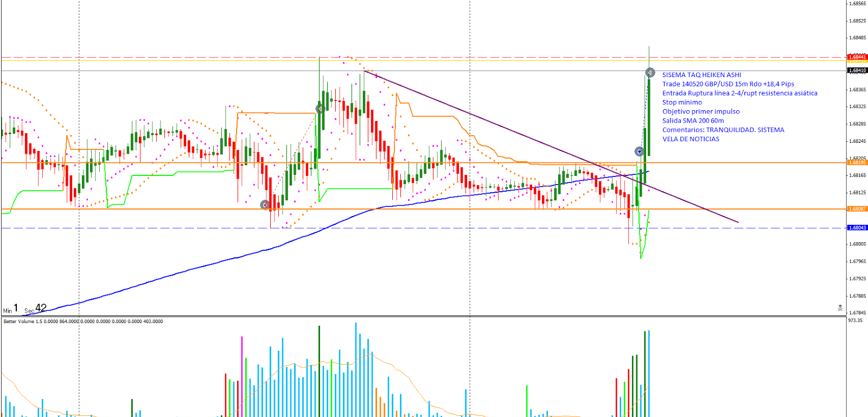Select the orange exit arrow marker beside annotation title

(650, 73)
